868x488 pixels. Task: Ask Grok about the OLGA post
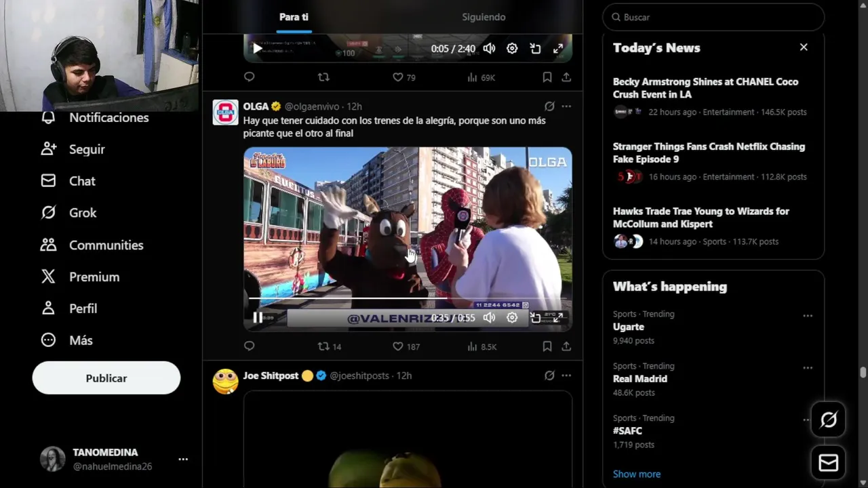coord(549,106)
